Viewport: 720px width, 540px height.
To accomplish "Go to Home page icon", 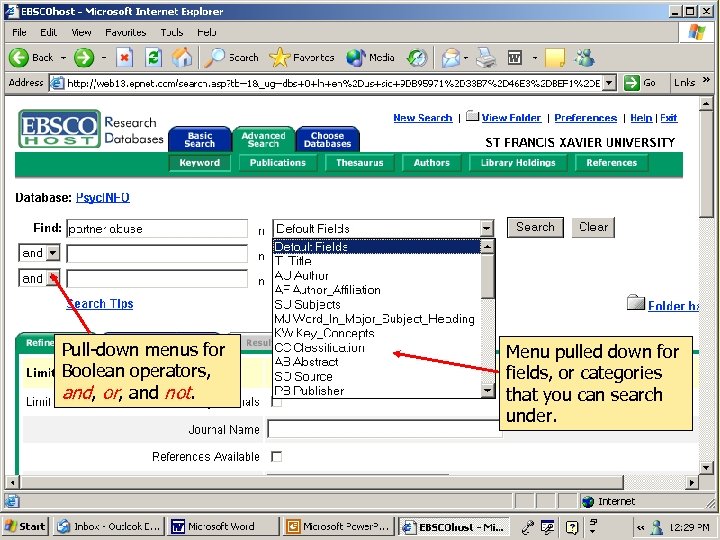I will [182, 58].
